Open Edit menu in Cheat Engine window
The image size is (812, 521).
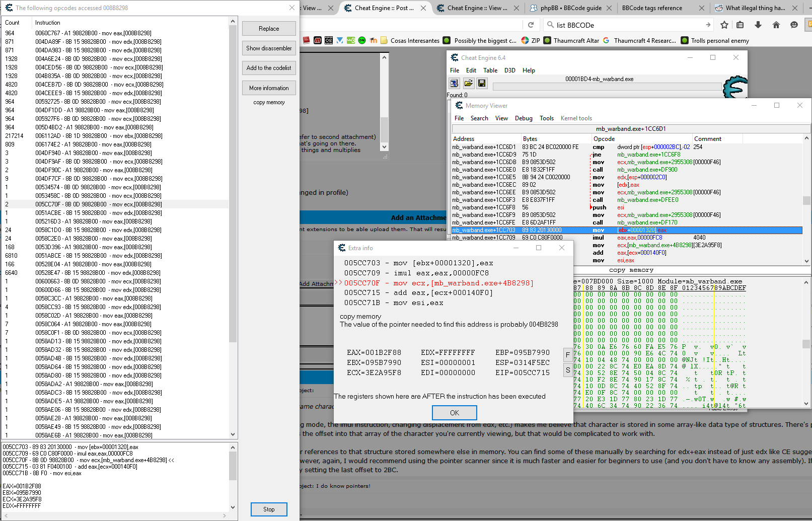[471, 70]
